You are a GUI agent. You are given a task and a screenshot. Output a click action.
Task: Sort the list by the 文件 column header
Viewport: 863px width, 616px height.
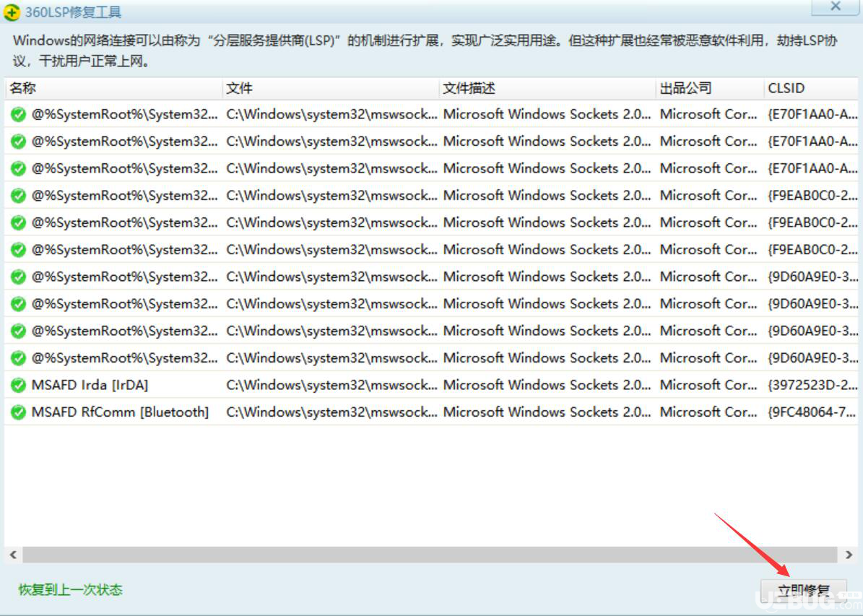pos(330,88)
